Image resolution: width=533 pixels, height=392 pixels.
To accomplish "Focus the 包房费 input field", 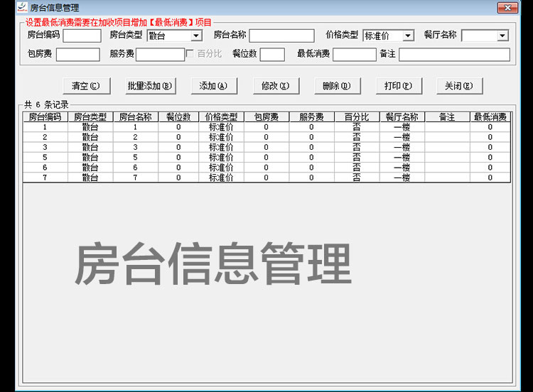I will point(78,55).
